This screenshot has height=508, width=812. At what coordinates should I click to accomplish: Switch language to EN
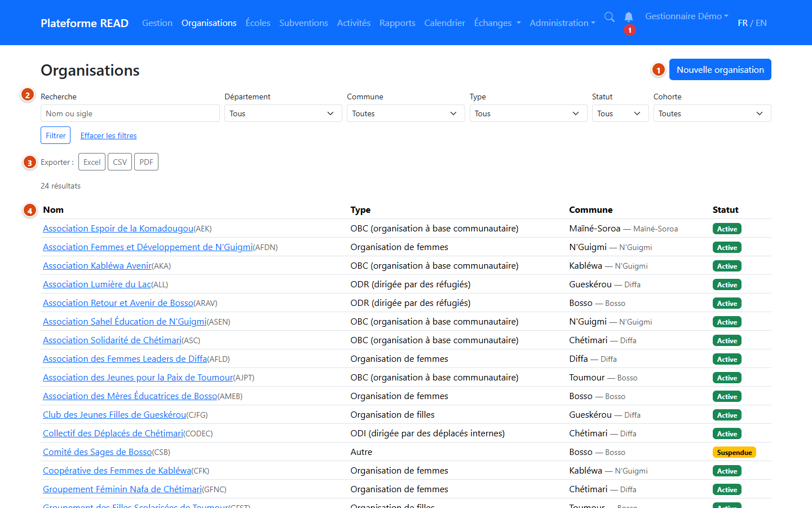tap(761, 23)
